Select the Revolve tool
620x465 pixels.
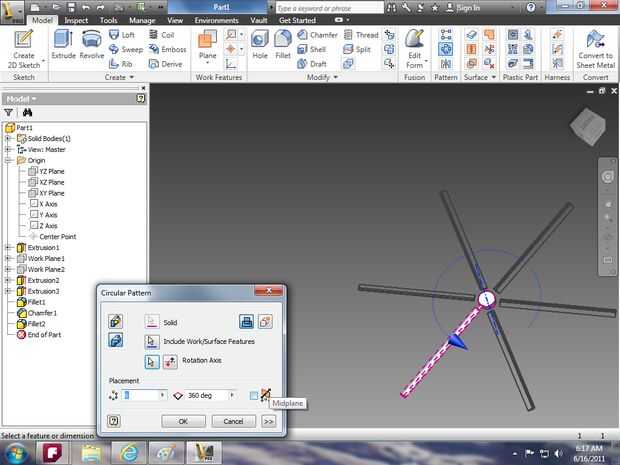92,44
